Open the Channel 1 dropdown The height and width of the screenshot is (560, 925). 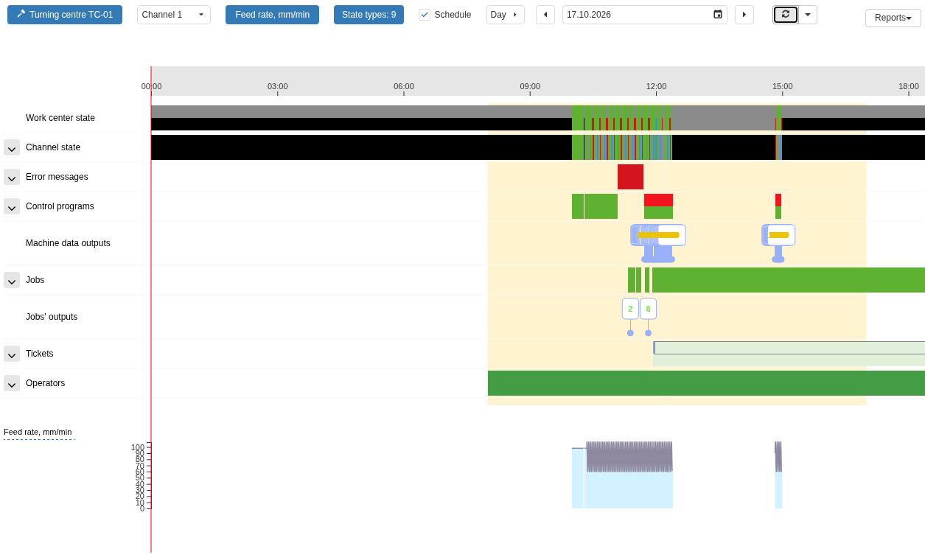tap(174, 15)
